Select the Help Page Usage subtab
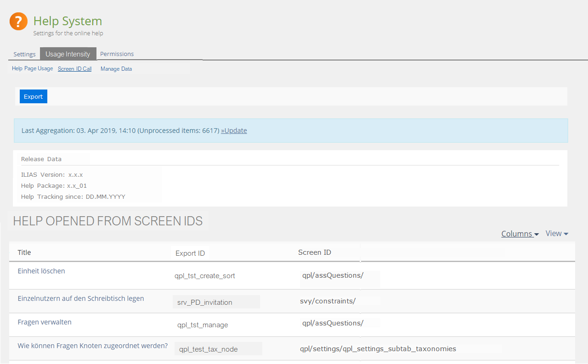Viewport: 588px width, 364px height. click(32, 69)
